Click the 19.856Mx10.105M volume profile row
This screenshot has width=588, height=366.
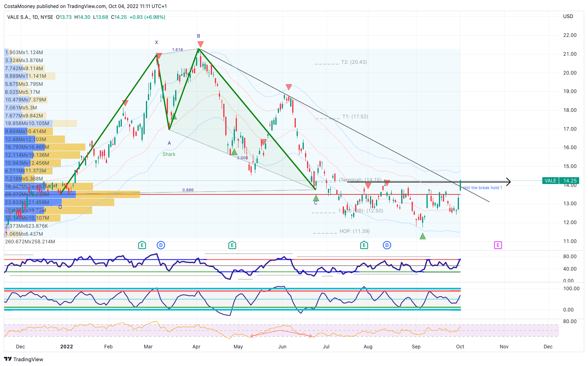27,123
